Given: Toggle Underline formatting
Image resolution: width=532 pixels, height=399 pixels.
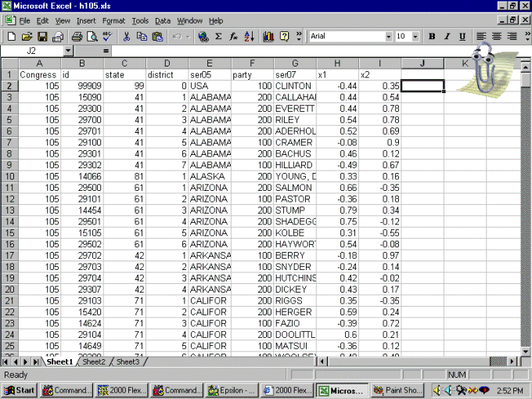Looking at the screenshot, I should click(462, 37).
